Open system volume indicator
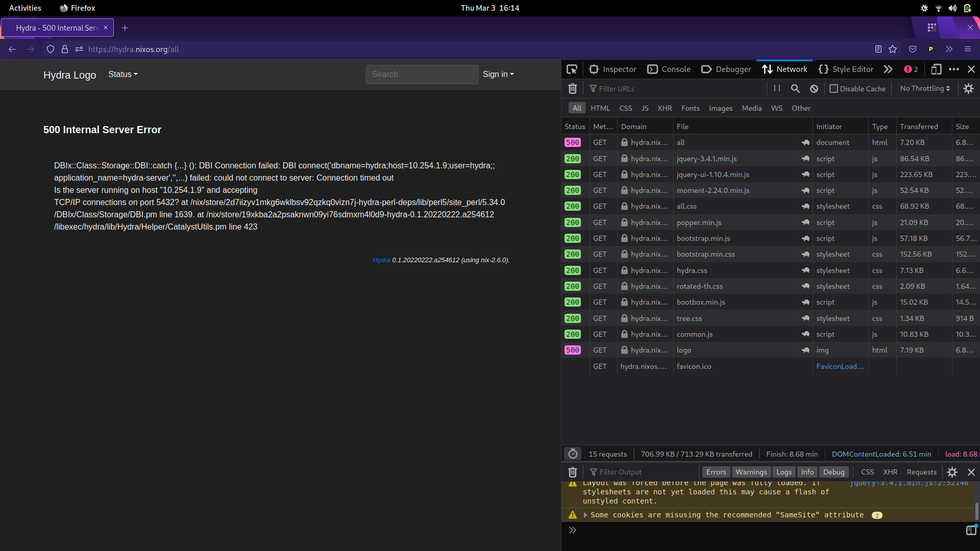The image size is (980, 551). tap(952, 8)
